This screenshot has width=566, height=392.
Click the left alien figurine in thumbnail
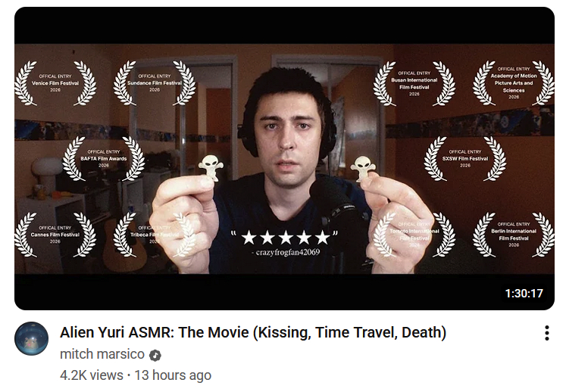point(211,168)
